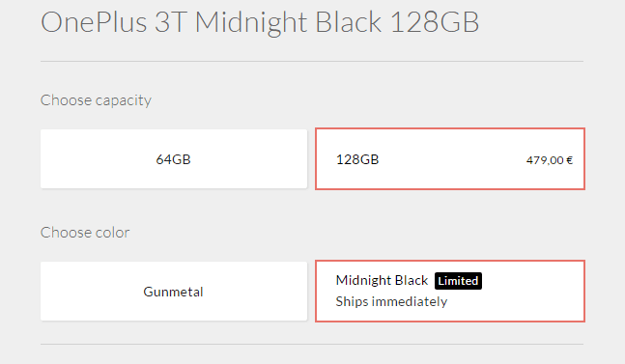Click the divider line below color options
This screenshot has height=364, width=625.
pyautogui.click(x=312, y=344)
